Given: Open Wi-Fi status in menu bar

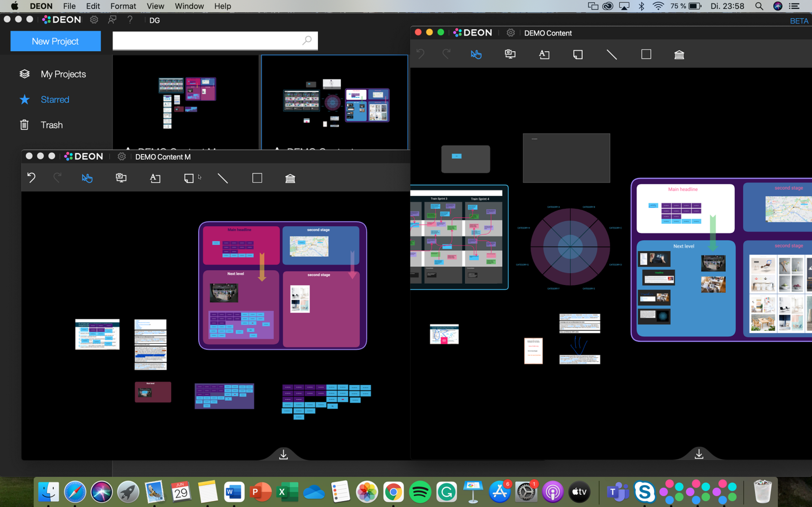Looking at the screenshot, I should (x=658, y=6).
